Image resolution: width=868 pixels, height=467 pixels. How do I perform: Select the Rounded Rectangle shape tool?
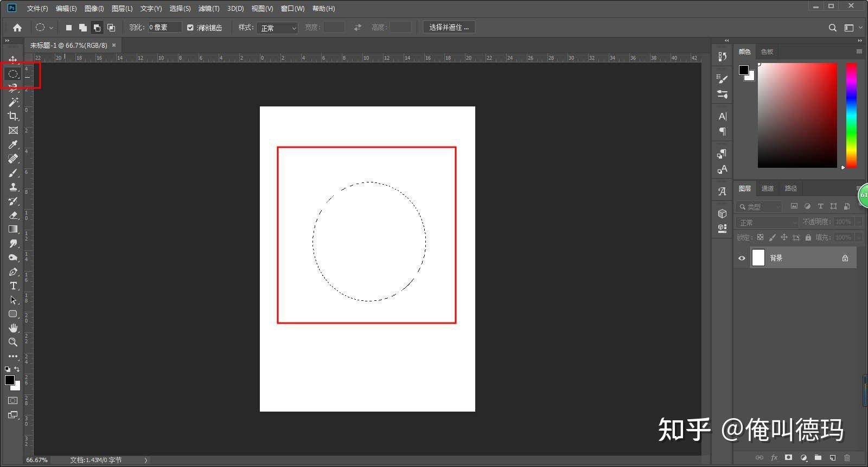tap(13, 314)
